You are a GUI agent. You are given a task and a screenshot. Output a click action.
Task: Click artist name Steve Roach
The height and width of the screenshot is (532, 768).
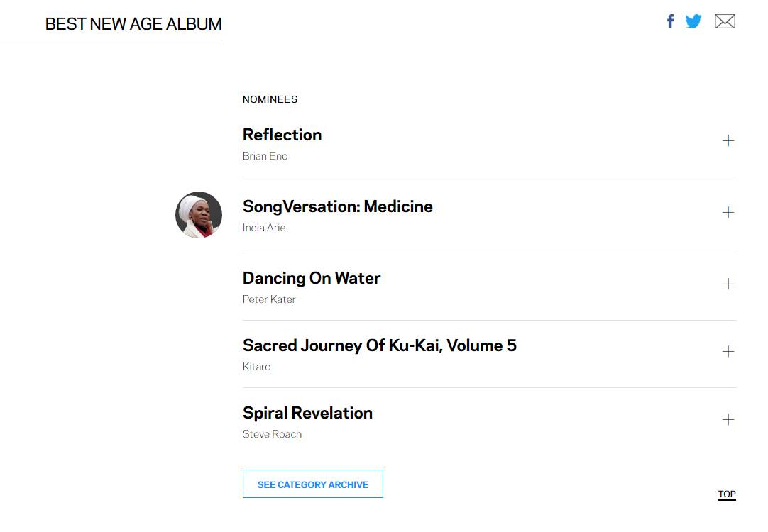272,434
